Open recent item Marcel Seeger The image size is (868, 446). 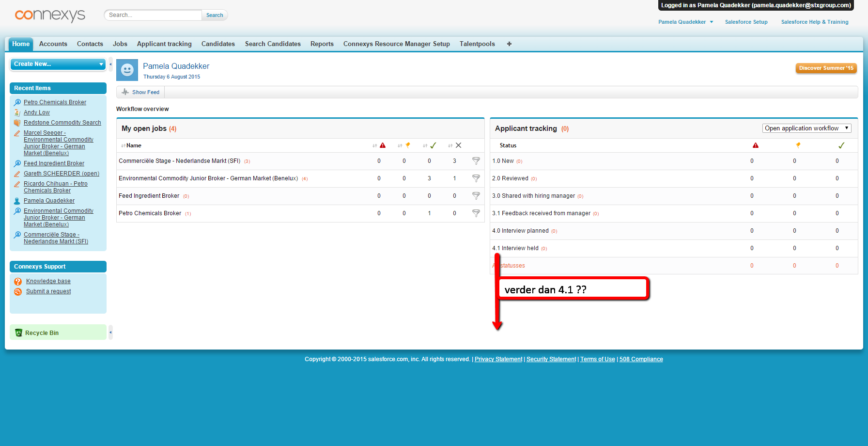point(59,143)
